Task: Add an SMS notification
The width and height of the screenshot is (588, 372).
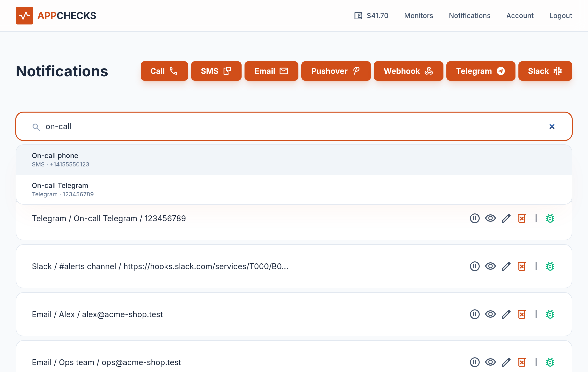Action: [216, 71]
